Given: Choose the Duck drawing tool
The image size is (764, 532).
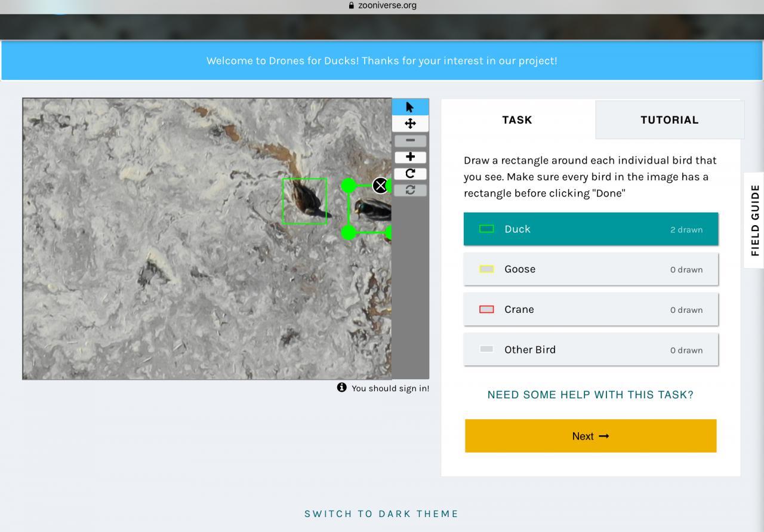Looking at the screenshot, I should click(x=591, y=229).
